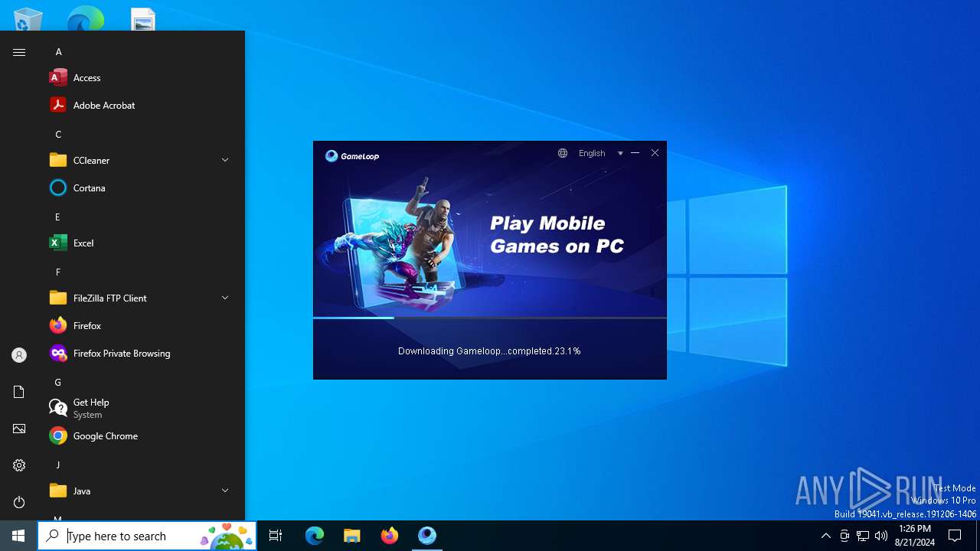
Task: Open the user account icon
Action: [x=19, y=355]
